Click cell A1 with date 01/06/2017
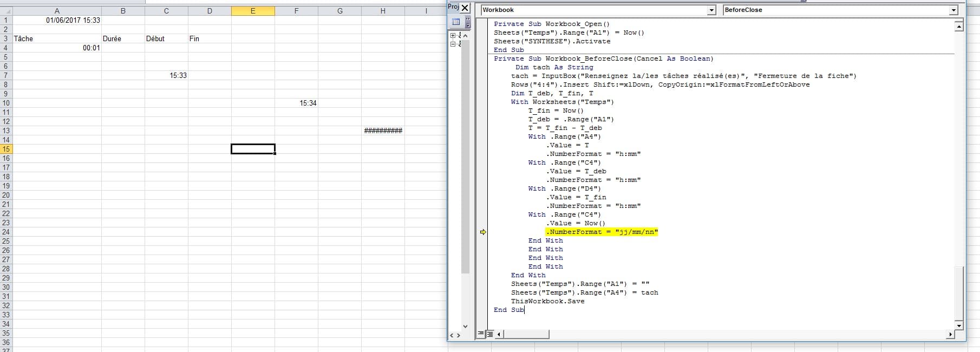This screenshot has width=980, height=352. click(57, 20)
